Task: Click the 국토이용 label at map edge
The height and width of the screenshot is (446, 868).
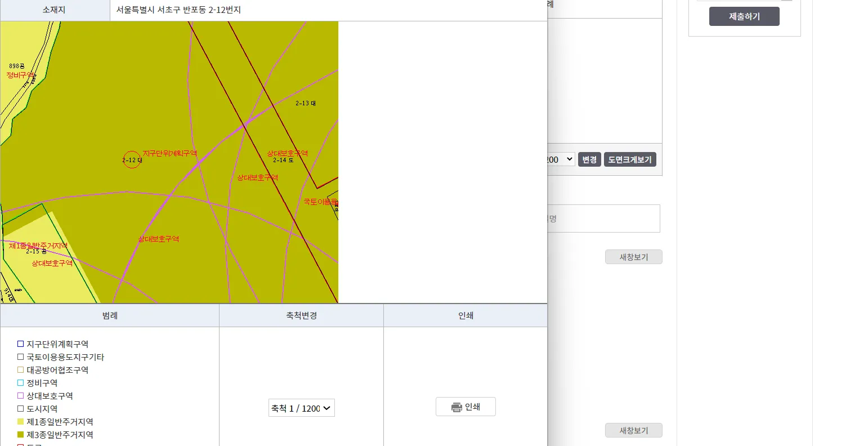Action: click(320, 202)
